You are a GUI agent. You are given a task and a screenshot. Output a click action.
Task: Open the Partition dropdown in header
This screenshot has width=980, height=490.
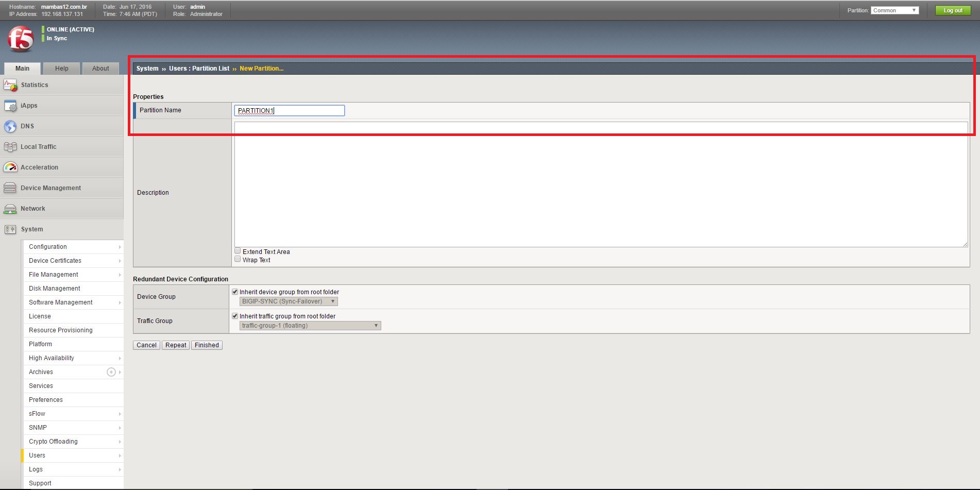click(894, 10)
